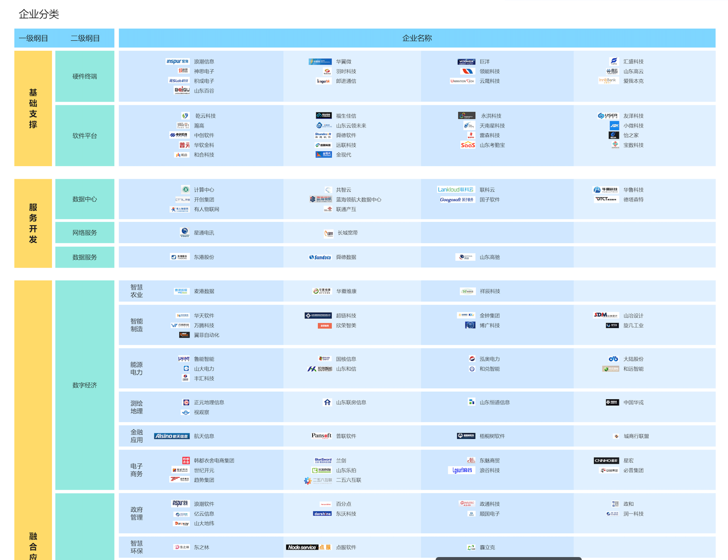Click the 金融应用 sub-category label
The height and width of the screenshot is (560, 728).
[136, 436]
